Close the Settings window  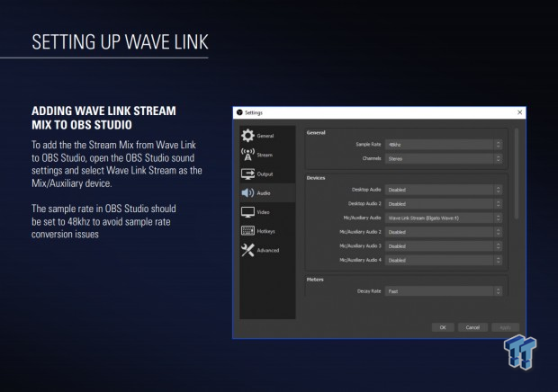[x=519, y=112]
